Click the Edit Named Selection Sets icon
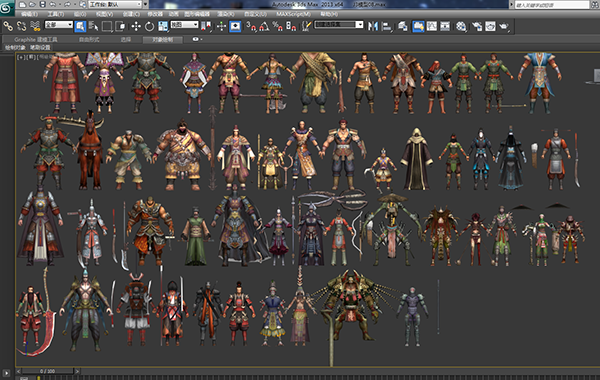600x380 pixels. pos(307,26)
